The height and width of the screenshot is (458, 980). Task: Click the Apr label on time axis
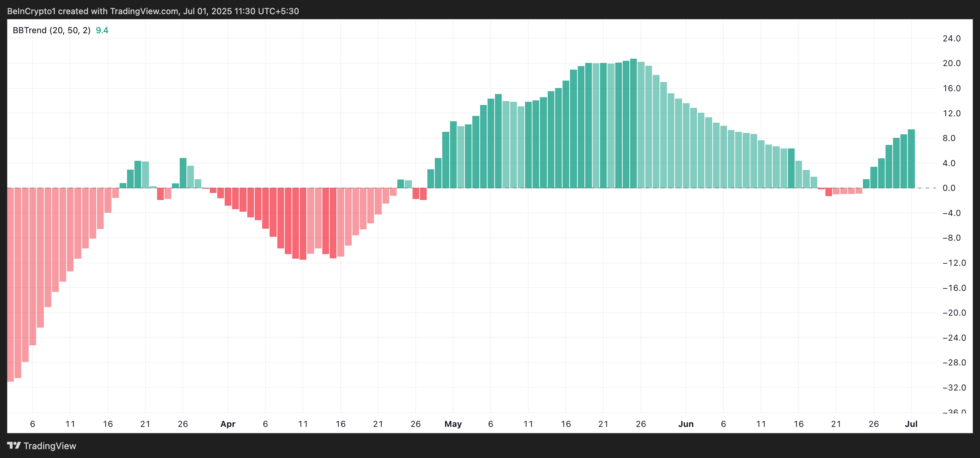[228, 424]
